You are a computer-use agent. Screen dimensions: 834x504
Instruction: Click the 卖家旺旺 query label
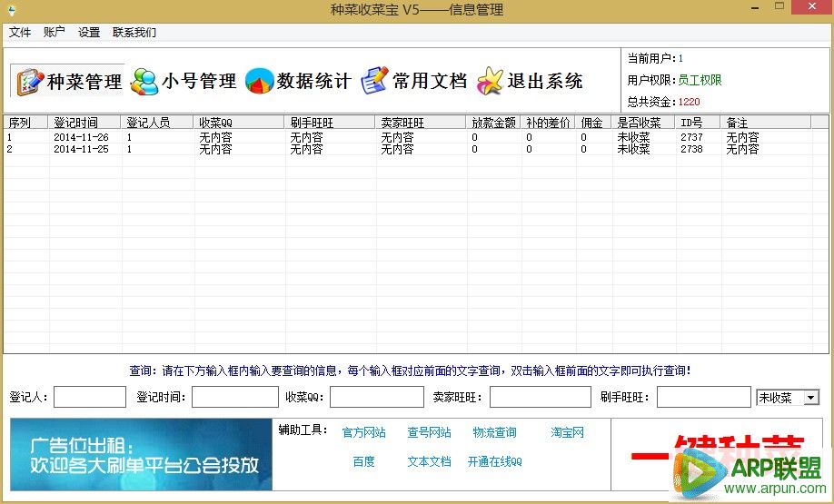457,397
